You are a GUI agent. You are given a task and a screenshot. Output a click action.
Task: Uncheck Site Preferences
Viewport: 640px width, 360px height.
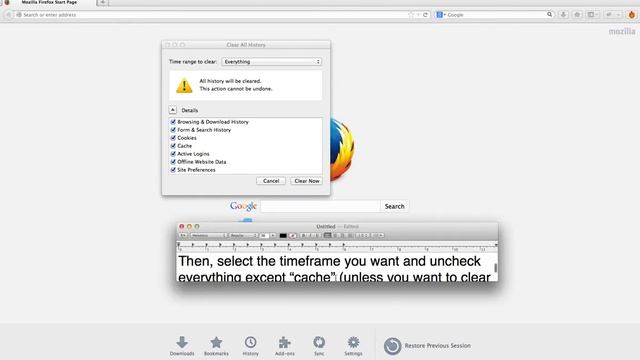click(x=173, y=170)
